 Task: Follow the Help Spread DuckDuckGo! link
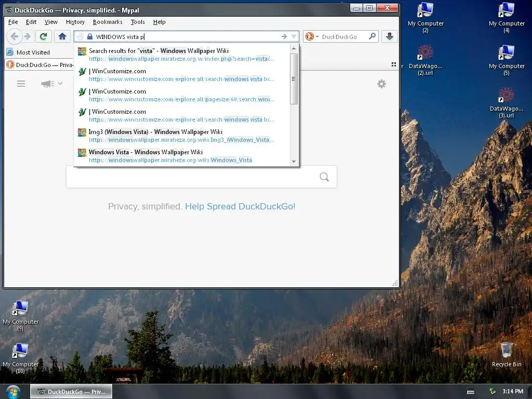point(240,206)
